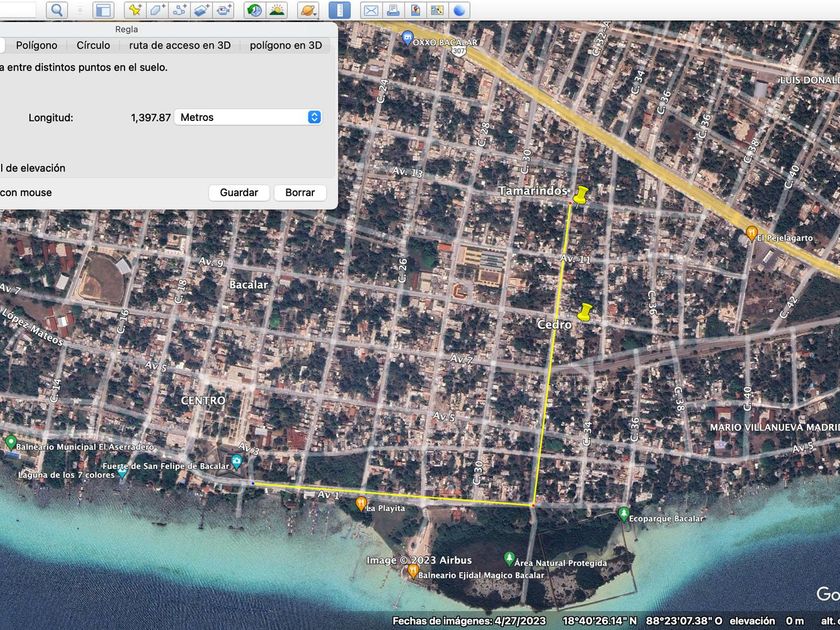The height and width of the screenshot is (630, 840).
Task: Add an image overlay from the toolbar
Action: pyautogui.click(x=202, y=10)
